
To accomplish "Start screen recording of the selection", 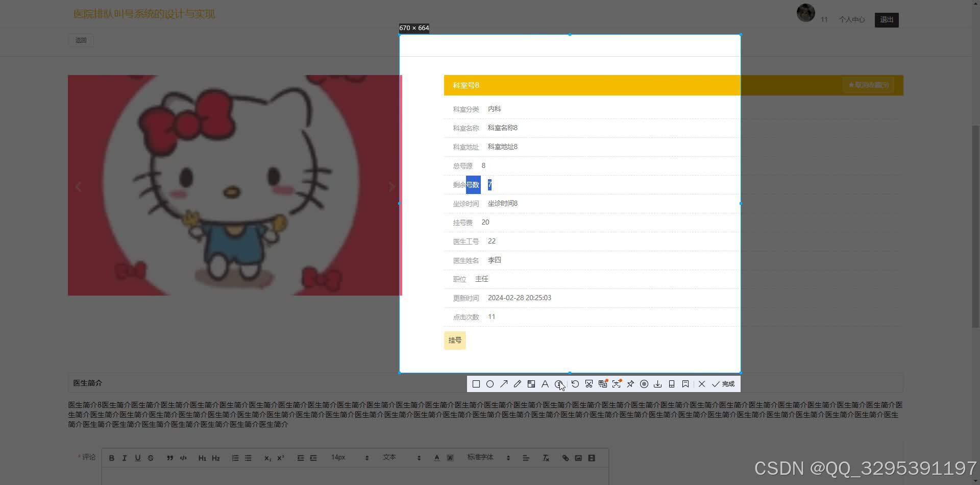I will [x=644, y=384].
